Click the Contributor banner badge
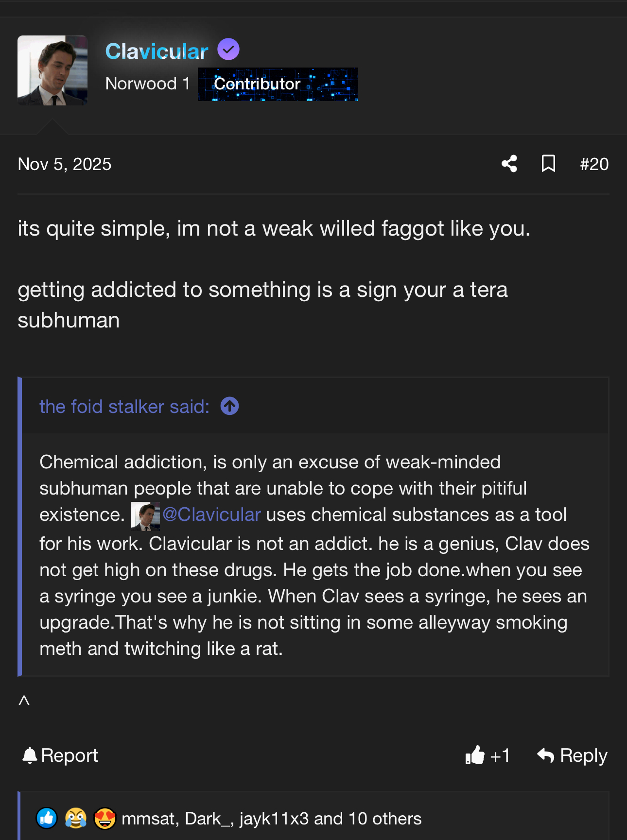The image size is (627, 840). [x=278, y=84]
